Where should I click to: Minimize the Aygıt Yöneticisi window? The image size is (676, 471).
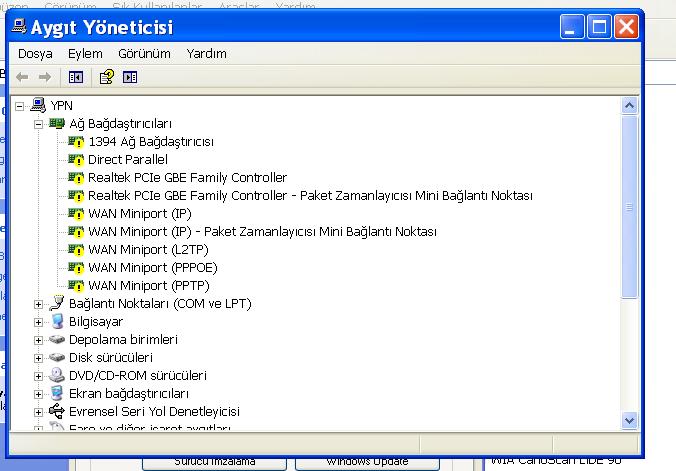point(572,27)
